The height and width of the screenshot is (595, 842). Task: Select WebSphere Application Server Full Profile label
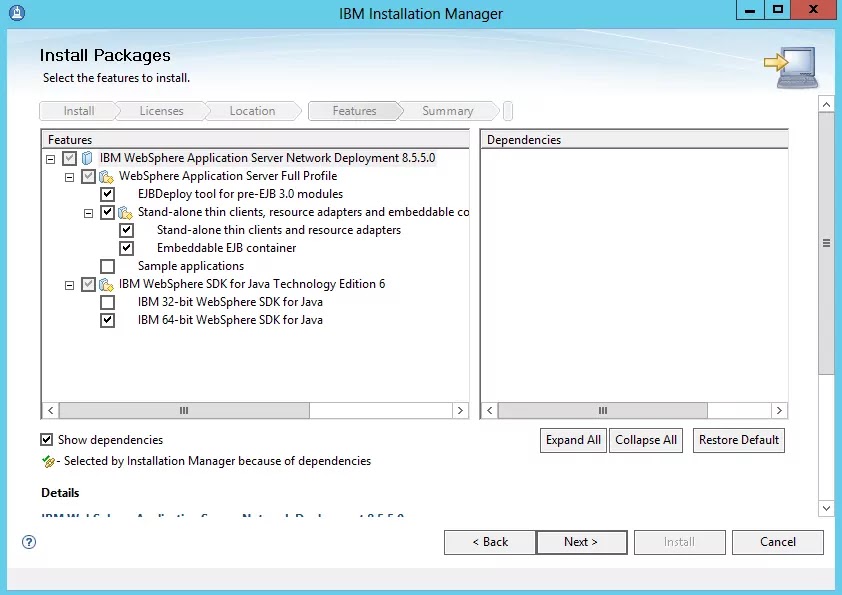click(x=228, y=176)
